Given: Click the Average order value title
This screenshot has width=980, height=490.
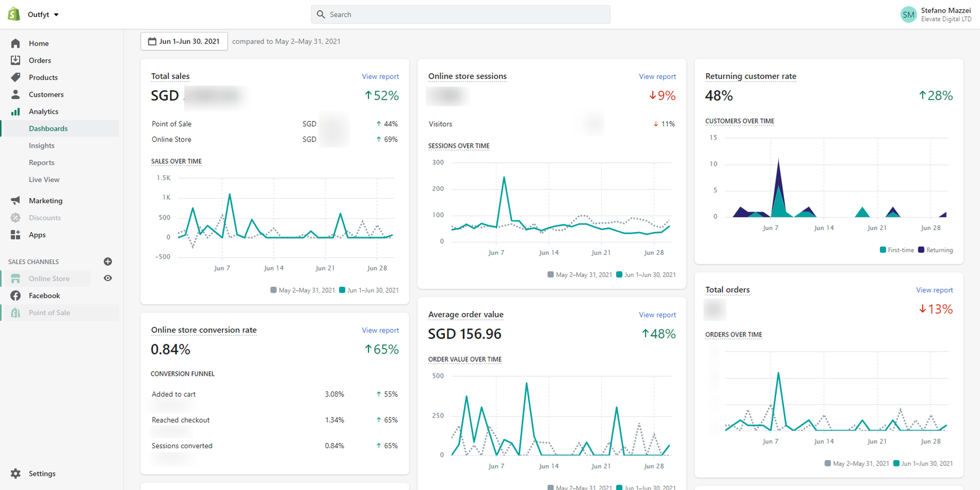Looking at the screenshot, I should [466, 315].
